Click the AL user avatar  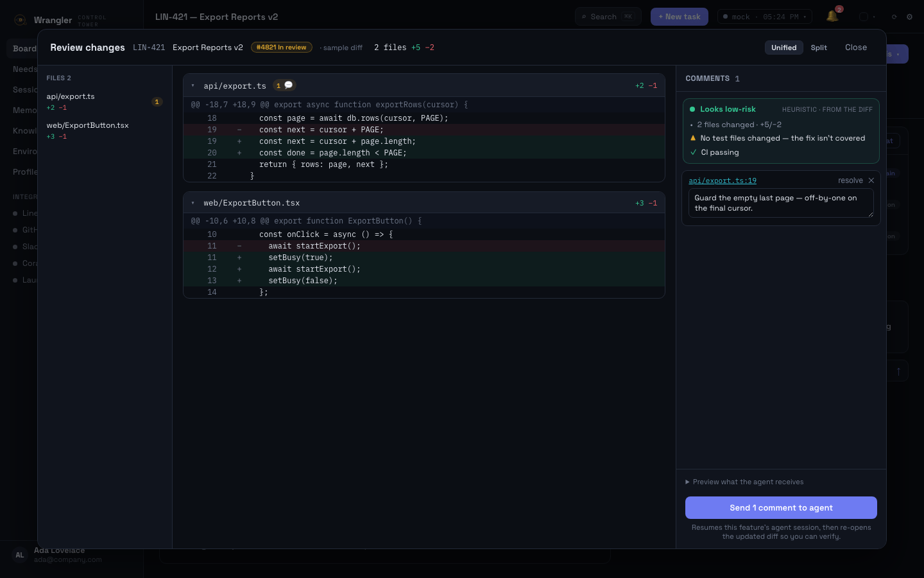[20, 555]
